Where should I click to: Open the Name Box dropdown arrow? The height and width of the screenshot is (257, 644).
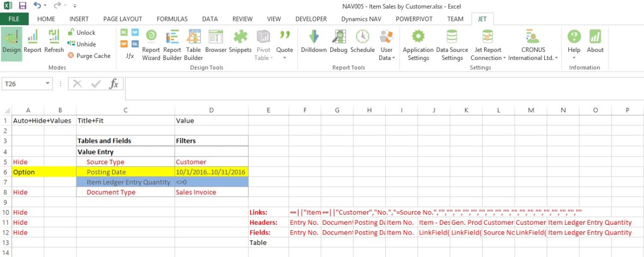48,84
